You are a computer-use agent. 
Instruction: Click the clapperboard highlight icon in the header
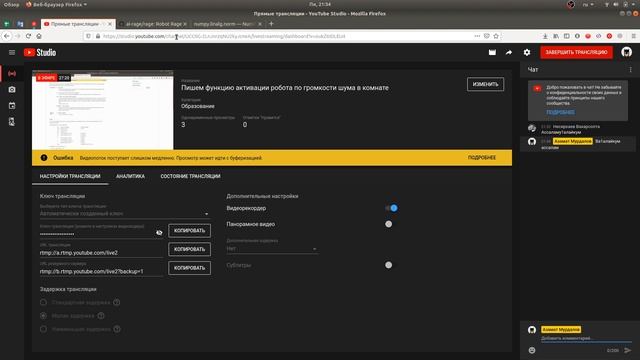(492, 52)
